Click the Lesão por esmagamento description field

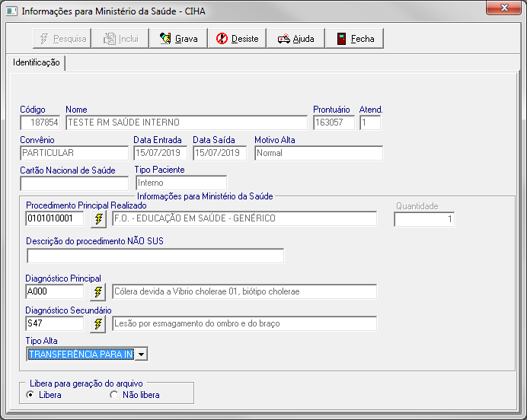point(244,323)
